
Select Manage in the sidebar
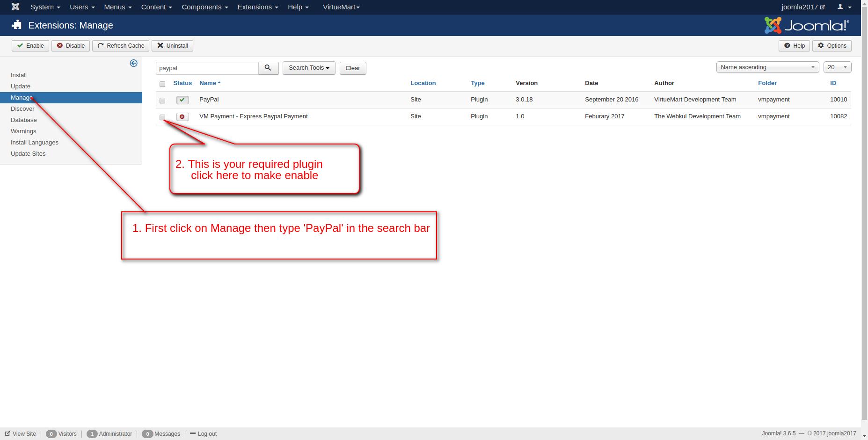pos(71,98)
